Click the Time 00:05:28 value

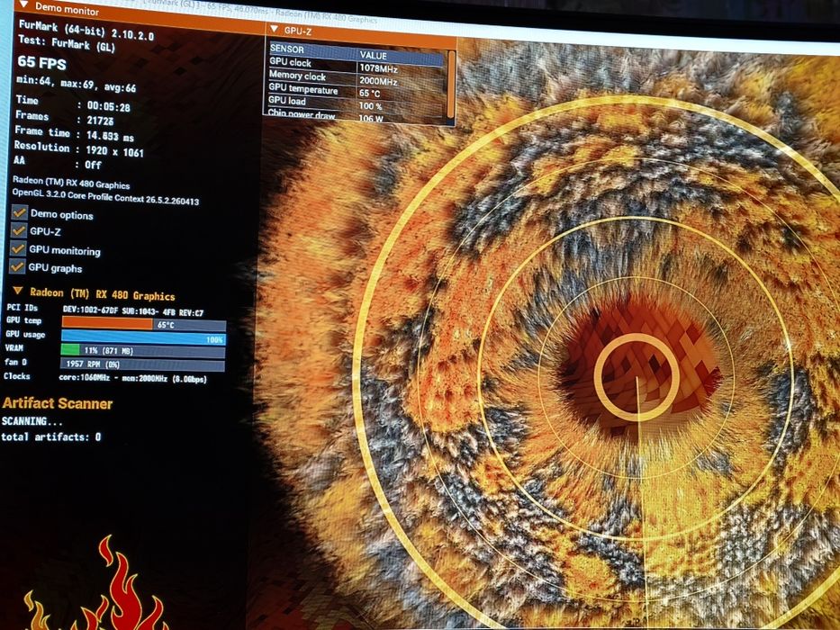pyautogui.click(x=108, y=106)
